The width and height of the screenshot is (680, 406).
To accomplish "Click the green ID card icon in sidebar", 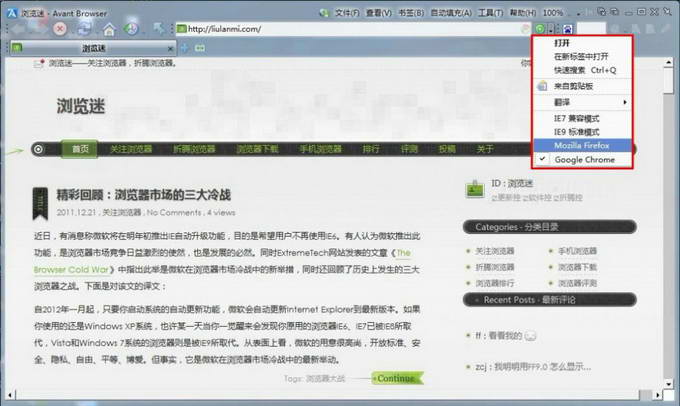I will 475,189.
